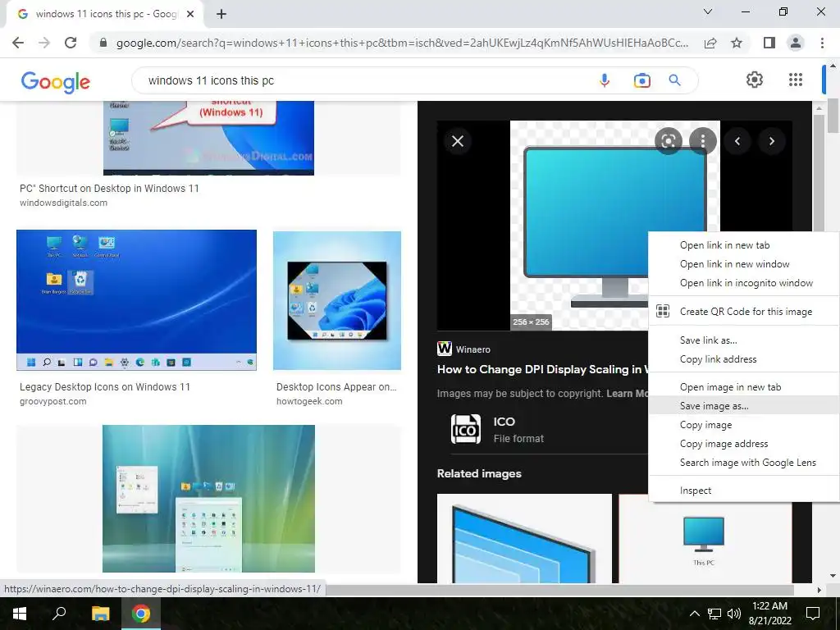Click the volume speaker tray icon
This screenshot has width=840, height=630.
(x=734, y=614)
